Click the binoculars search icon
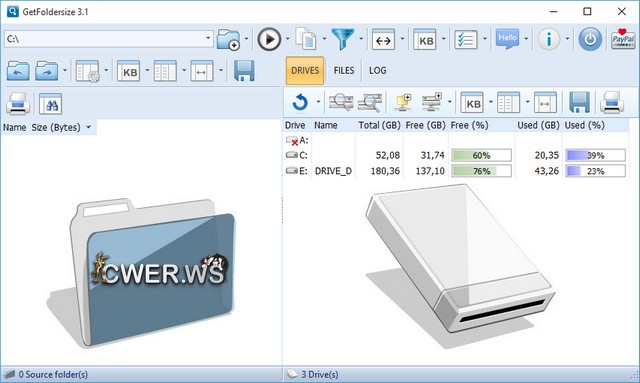Image resolution: width=640 pixels, height=383 pixels. point(51,104)
